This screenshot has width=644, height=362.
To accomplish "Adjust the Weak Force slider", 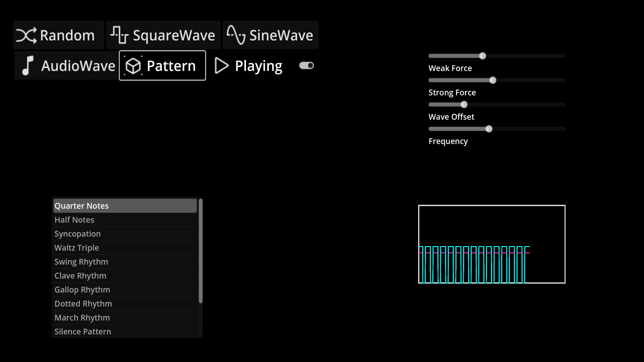I will (x=483, y=56).
